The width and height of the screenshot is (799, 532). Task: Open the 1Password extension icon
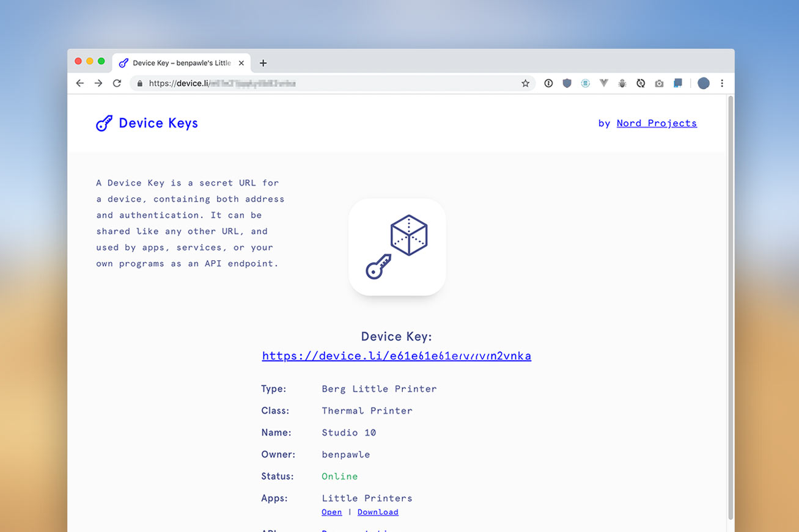pyautogui.click(x=548, y=83)
